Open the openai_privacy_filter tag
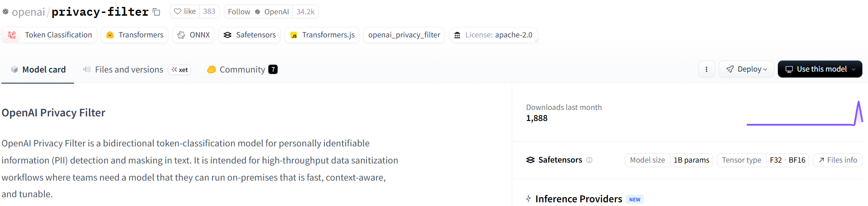 [404, 35]
